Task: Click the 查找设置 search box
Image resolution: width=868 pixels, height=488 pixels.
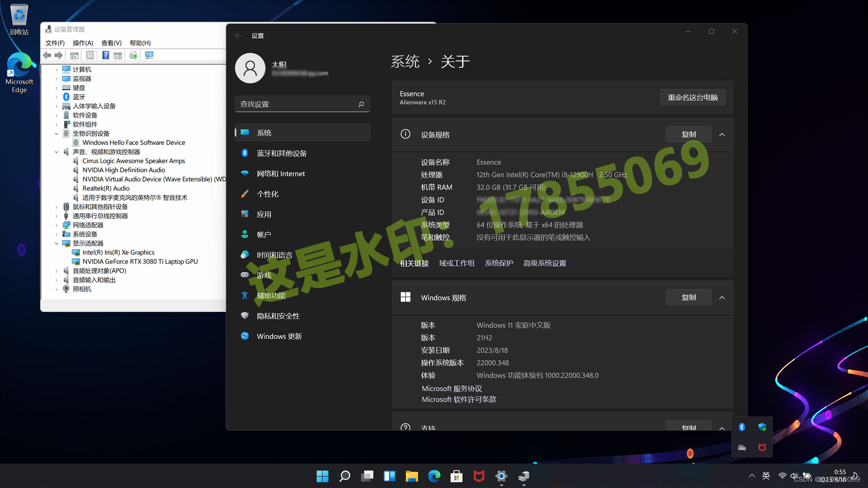Action: (x=302, y=104)
